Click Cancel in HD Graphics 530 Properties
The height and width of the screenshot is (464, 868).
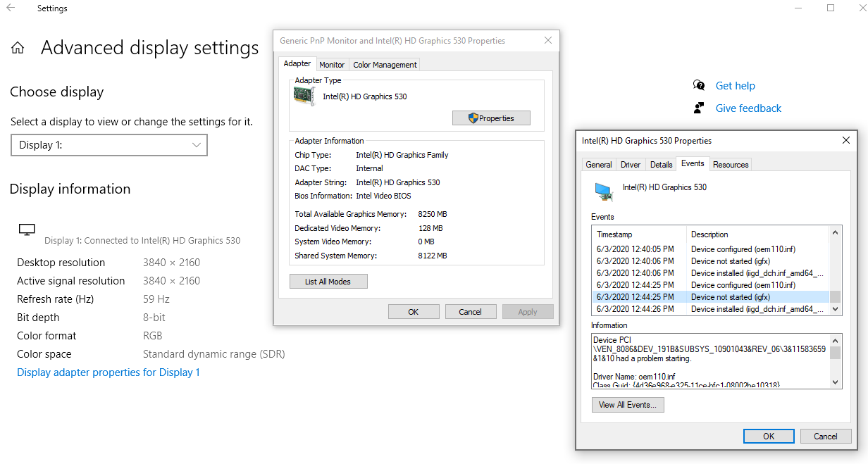[x=826, y=437]
